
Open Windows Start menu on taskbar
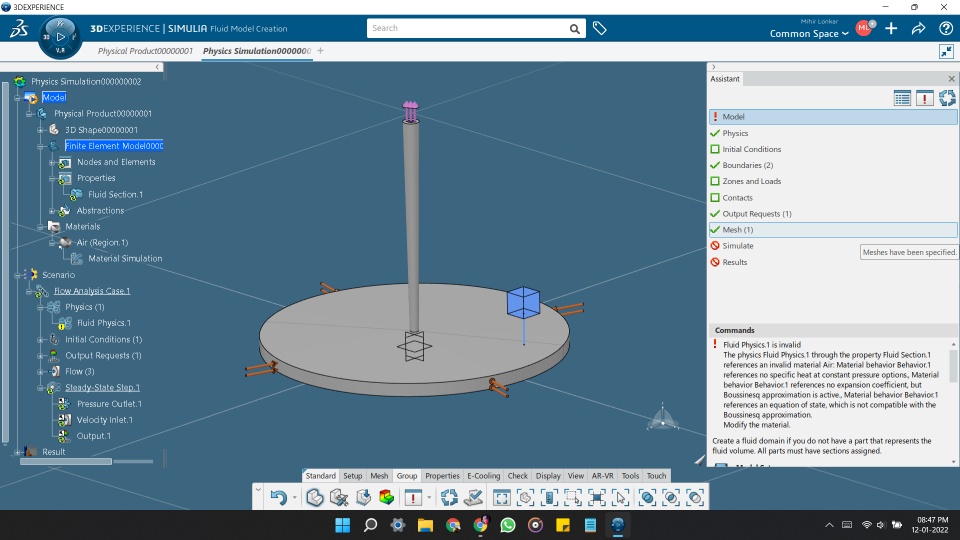tap(343, 525)
